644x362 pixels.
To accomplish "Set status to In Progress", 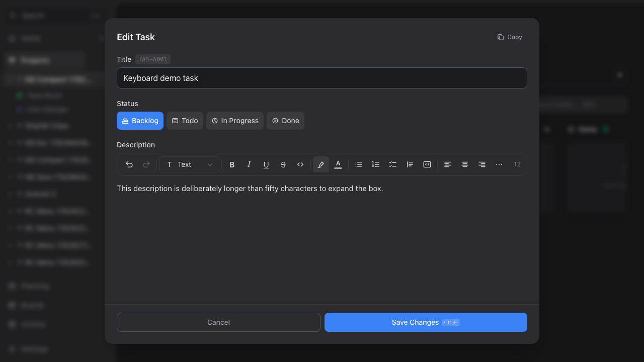I will pos(235,121).
